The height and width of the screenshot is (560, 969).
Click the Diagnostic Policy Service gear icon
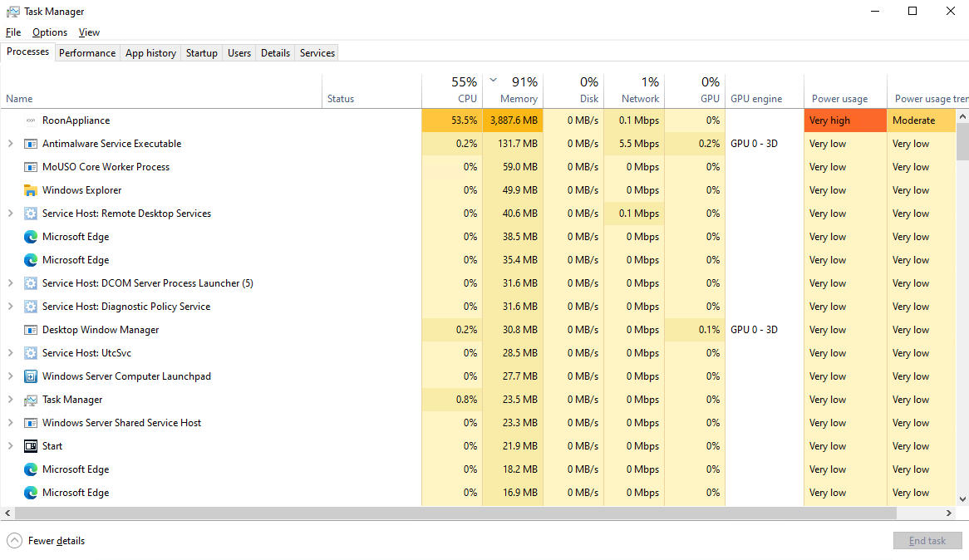[30, 307]
